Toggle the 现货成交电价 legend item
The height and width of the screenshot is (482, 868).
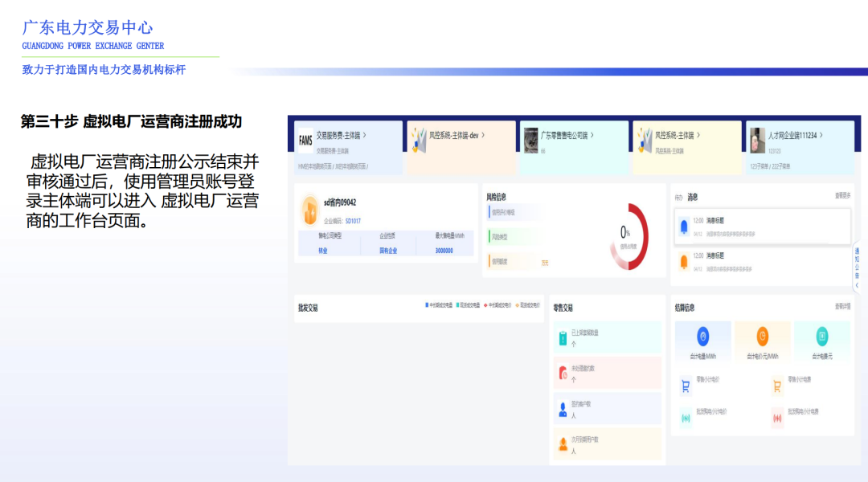(x=526, y=304)
